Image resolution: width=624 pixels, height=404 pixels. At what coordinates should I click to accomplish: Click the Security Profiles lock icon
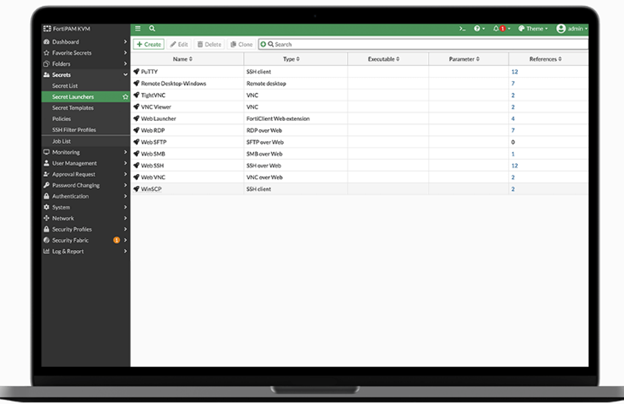[47, 229]
